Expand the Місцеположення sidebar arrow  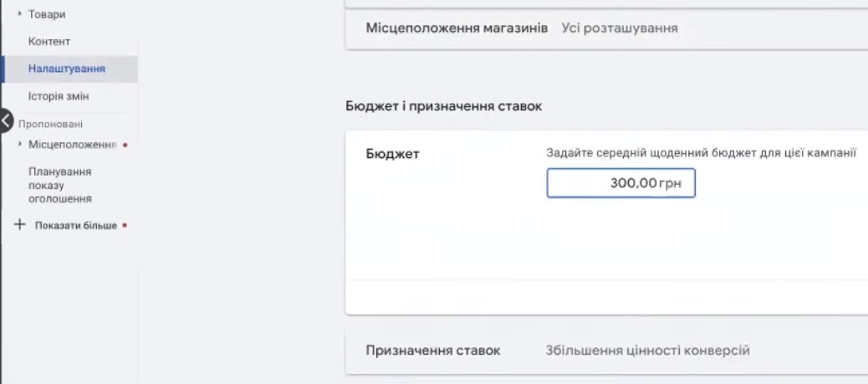20,145
